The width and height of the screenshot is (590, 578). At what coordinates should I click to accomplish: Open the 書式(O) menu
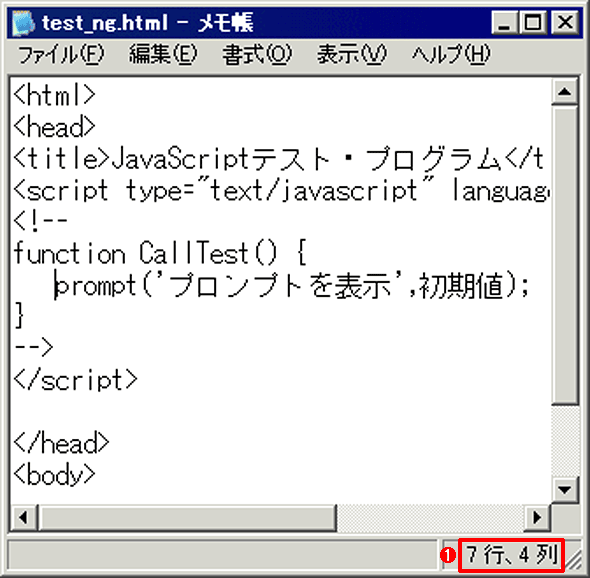[257, 55]
